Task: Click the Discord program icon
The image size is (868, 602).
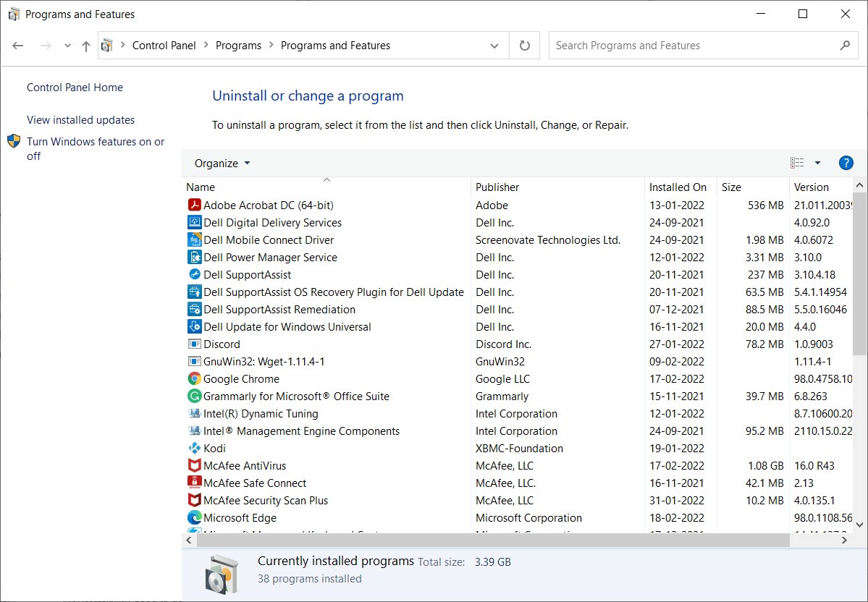Action: click(x=194, y=344)
